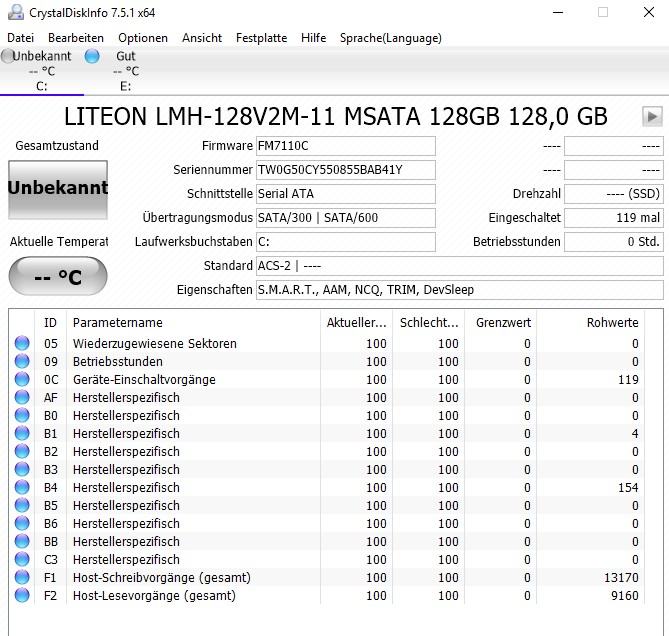Open the Festplatte menu
Viewport: 669px width, 636px height.
tap(262, 38)
